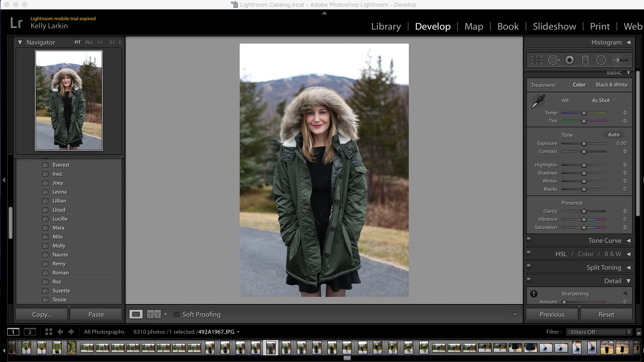644x362 pixels.
Task: Click the Copy settings button
Action: (42, 314)
